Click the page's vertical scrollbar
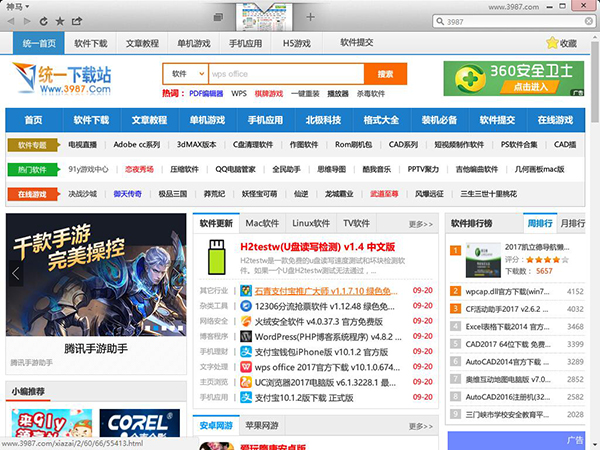 592,200
